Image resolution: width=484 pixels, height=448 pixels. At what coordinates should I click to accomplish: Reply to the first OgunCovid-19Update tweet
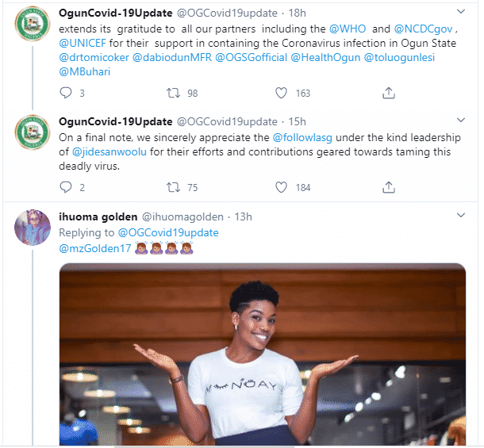point(67,94)
